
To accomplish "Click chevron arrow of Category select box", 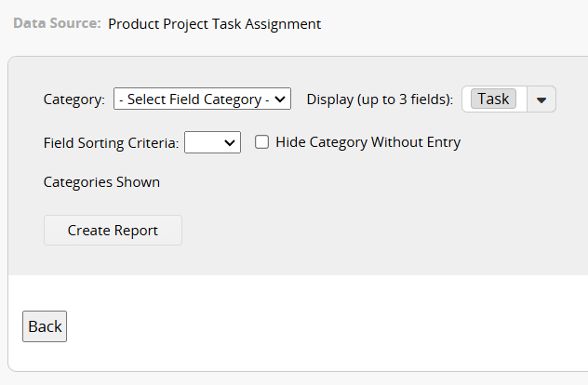I will (283, 99).
